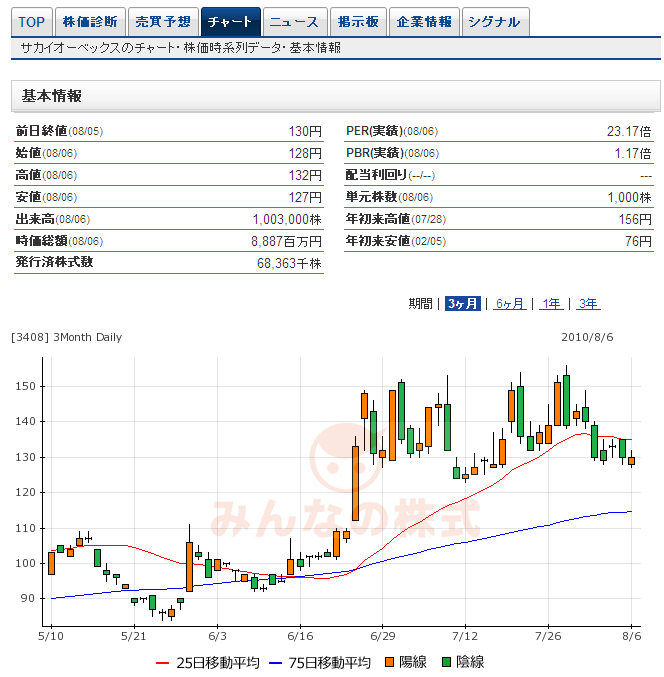Switch chart period to 6ヶ月
The image size is (664, 677).
(x=510, y=304)
